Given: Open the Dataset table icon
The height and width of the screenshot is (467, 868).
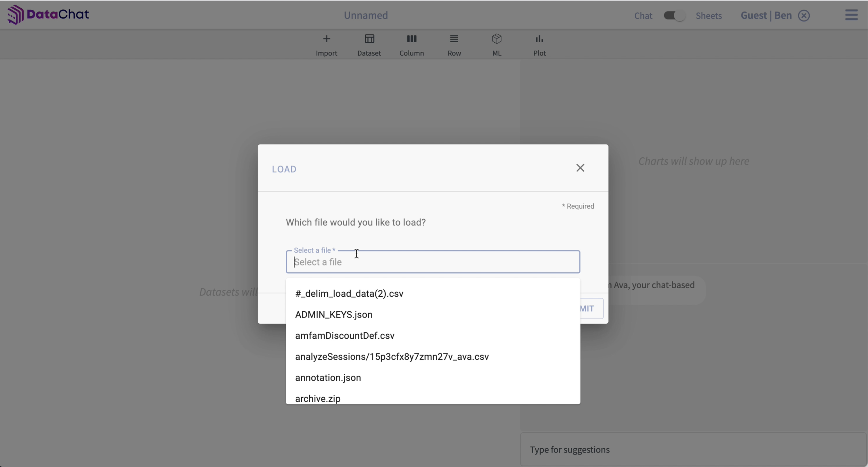Looking at the screenshot, I should (369, 39).
